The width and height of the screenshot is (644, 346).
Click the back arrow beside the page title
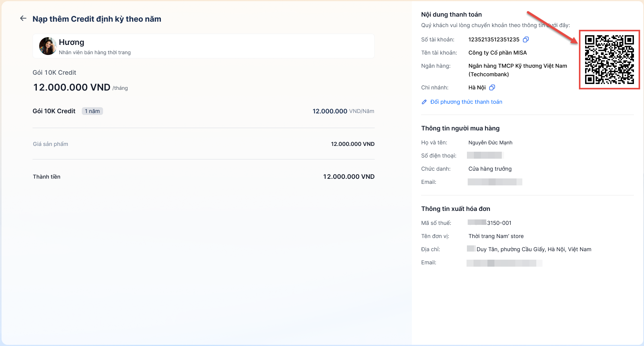click(x=23, y=19)
